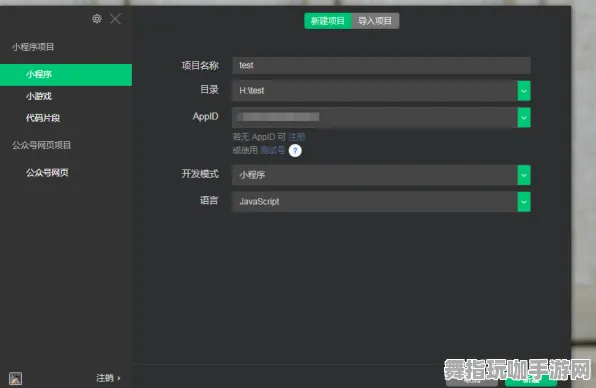Click the 目录 label
This screenshot has width=596, height=388.
point(209,90)
